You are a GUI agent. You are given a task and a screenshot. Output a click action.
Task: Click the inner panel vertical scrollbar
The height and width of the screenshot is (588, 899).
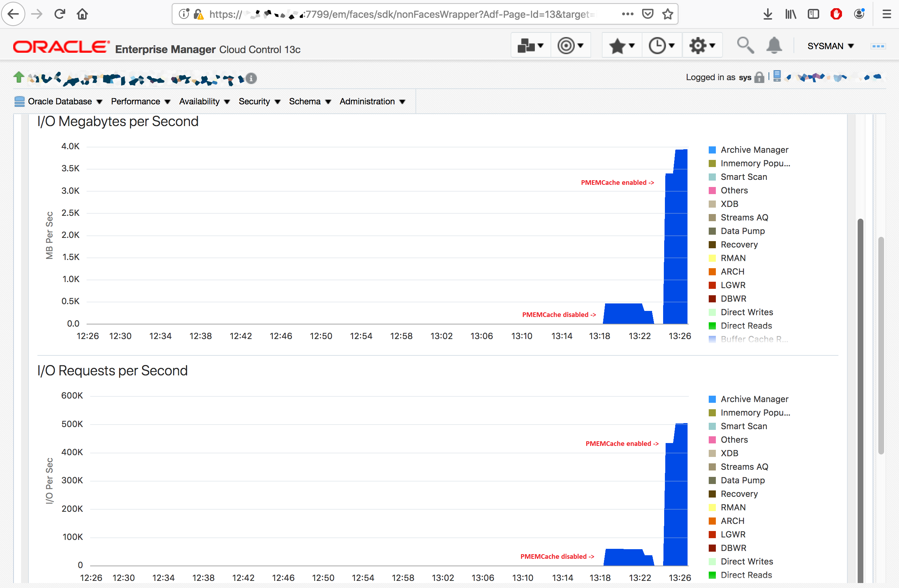pyautogui.click(x=860, y=400)
